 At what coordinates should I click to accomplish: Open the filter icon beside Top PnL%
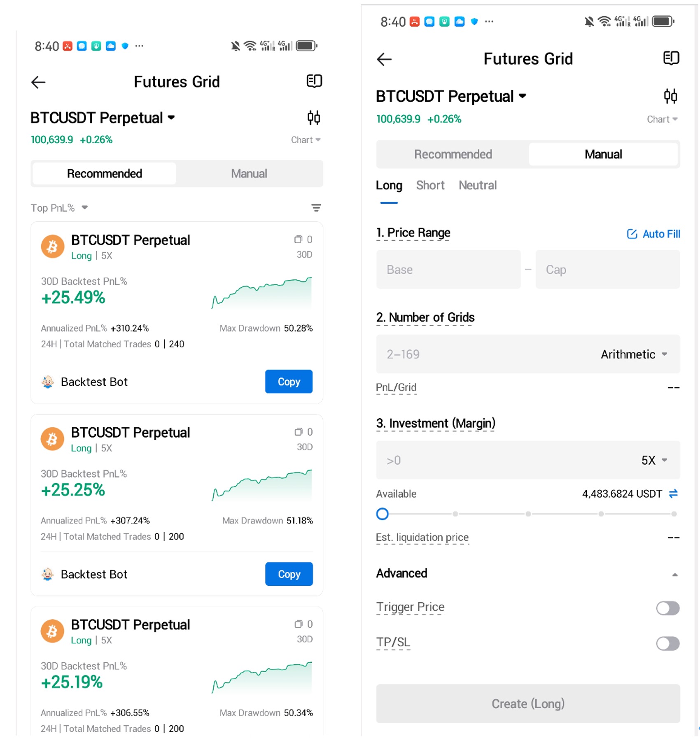pos(316,208)
